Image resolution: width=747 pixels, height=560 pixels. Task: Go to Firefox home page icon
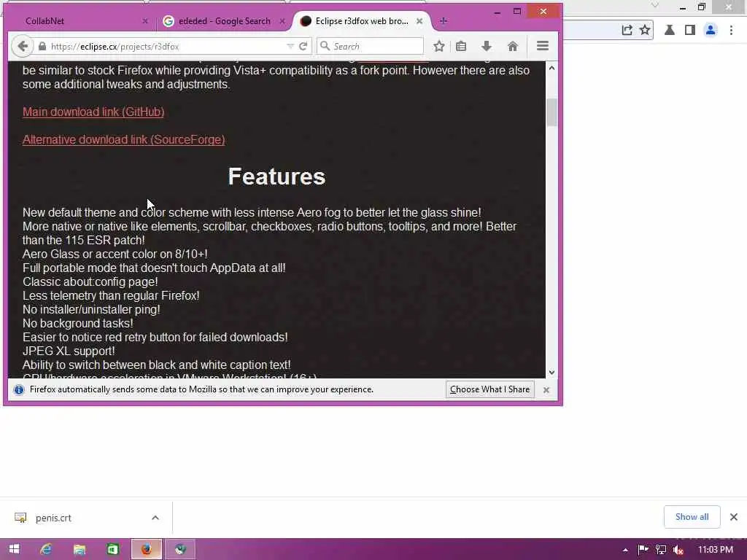point(513,46)
